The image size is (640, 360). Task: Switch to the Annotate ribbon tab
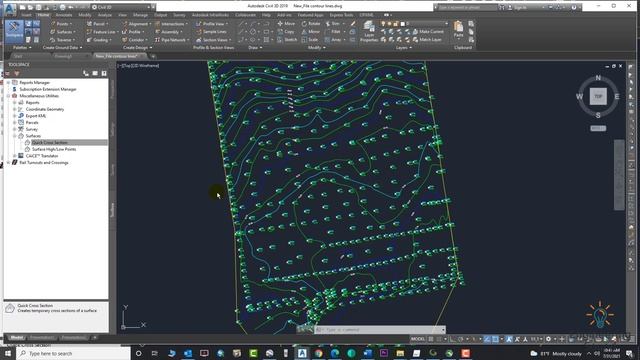point(64,15)
